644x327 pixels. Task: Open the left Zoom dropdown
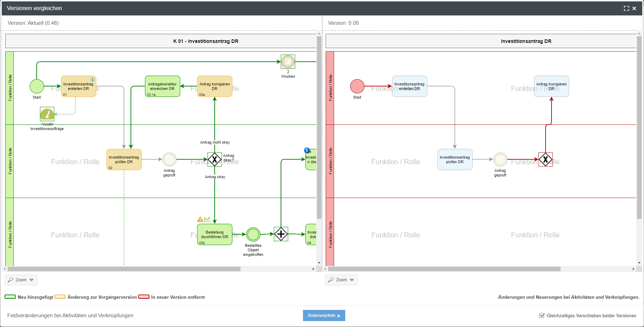21,280
